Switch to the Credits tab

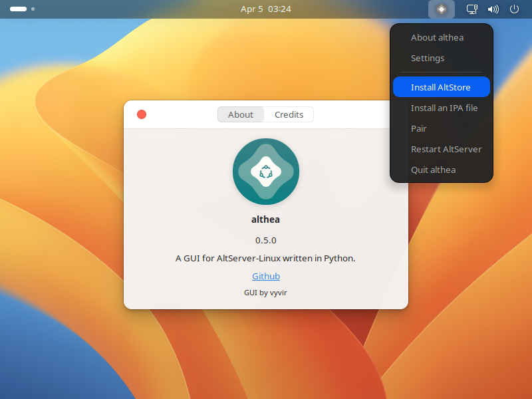pyautogui.click(x=289, y=114)
